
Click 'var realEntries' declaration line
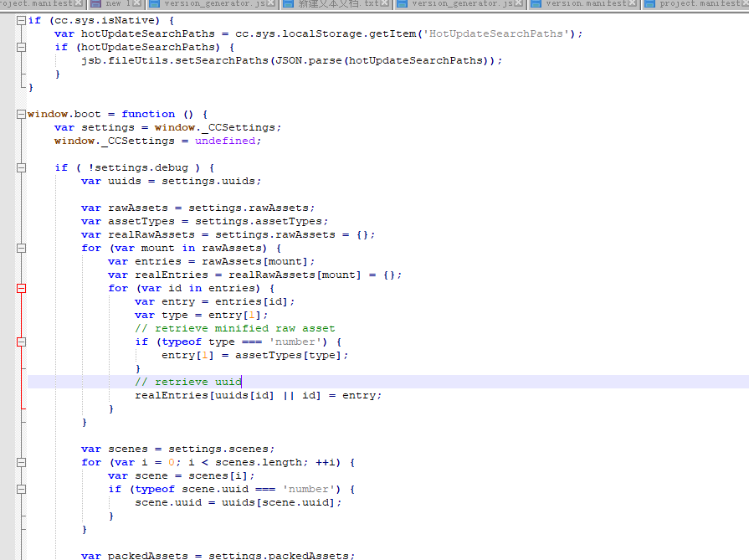[254, 275]
